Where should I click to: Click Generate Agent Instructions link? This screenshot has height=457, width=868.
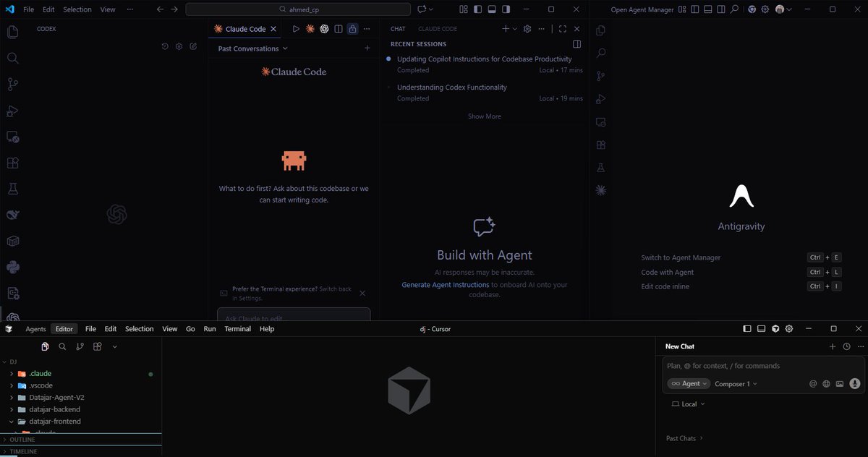coord(446,285)
